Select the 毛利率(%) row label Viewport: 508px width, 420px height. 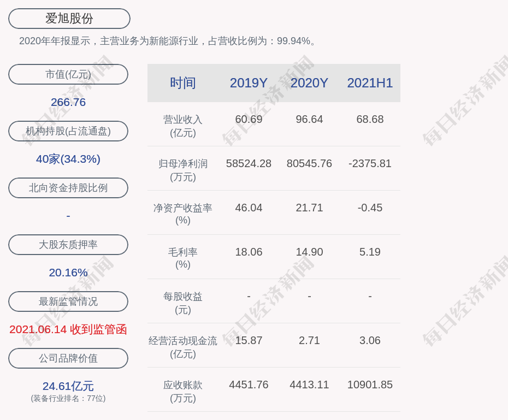click(x=183, y=258)
